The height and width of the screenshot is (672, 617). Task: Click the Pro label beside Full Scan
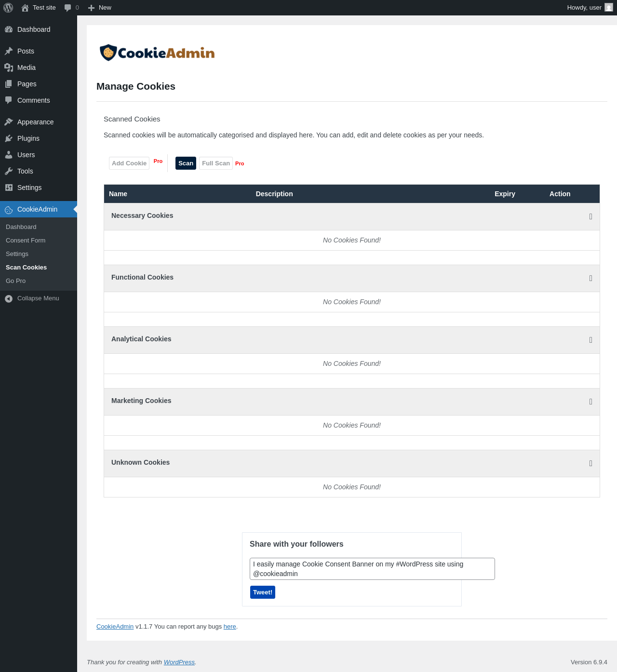[x=240, y=163]
